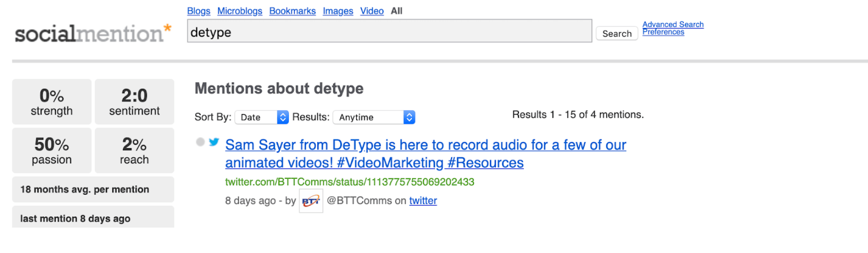Click the Mentions about detype heading
The image size is (868, 253).
(x=279, y=88)
